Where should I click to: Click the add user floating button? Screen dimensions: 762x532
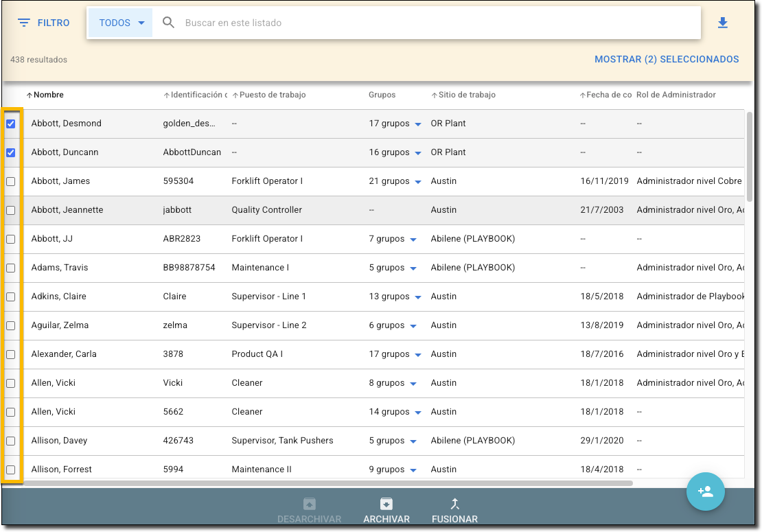pos(705,491)
